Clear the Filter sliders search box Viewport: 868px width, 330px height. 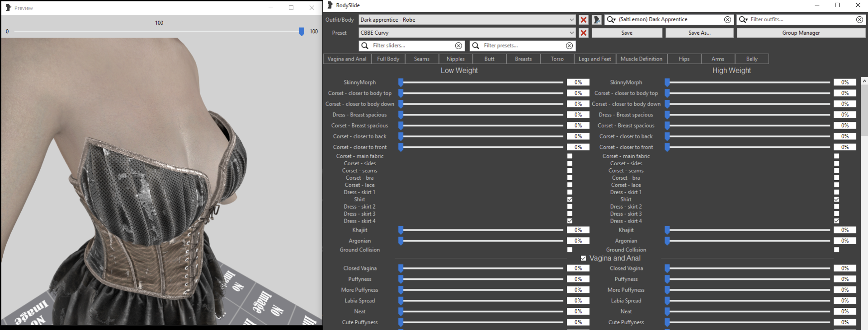(458, 46)
